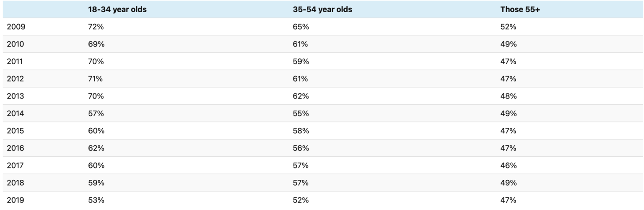644x210 pixels.
Task: Click the 72% cell for 2009
Action: (96, 27)
